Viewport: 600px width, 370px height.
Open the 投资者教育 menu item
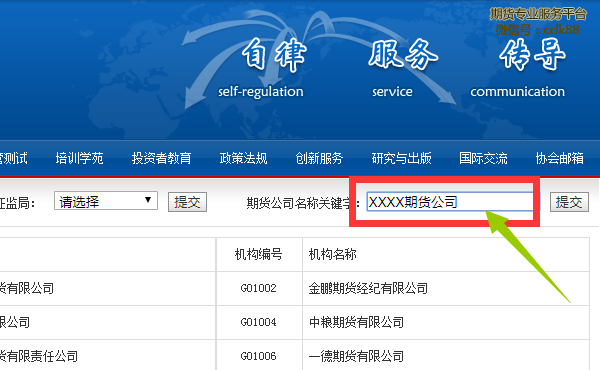[161, 158]
